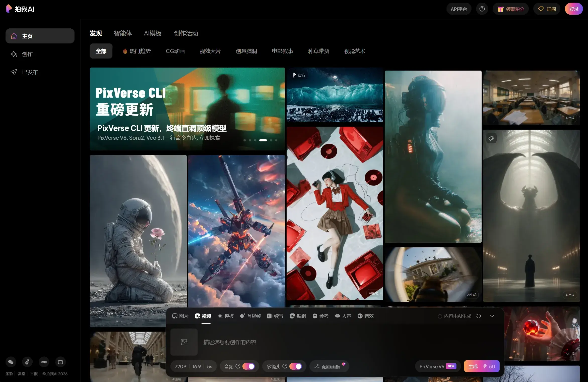This screenshot has width=588, height=382.
Task: Switch to the AI模板 tab
Action: [153, 33]
